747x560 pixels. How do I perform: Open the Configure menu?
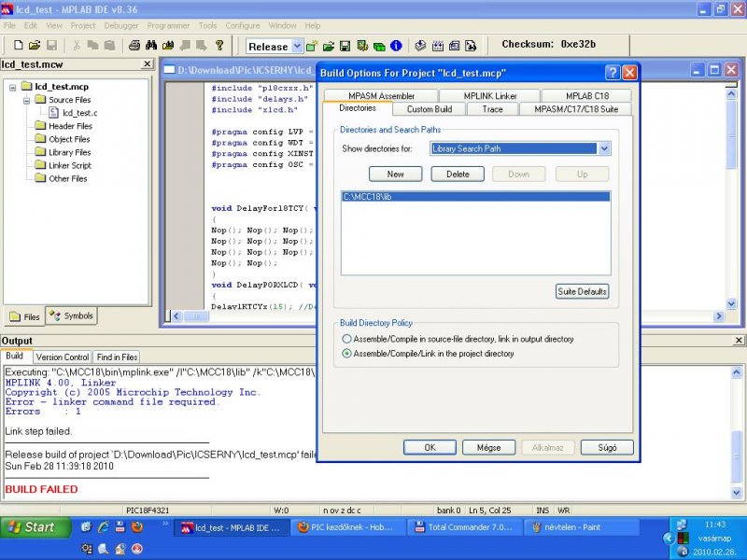click(243, 25)
